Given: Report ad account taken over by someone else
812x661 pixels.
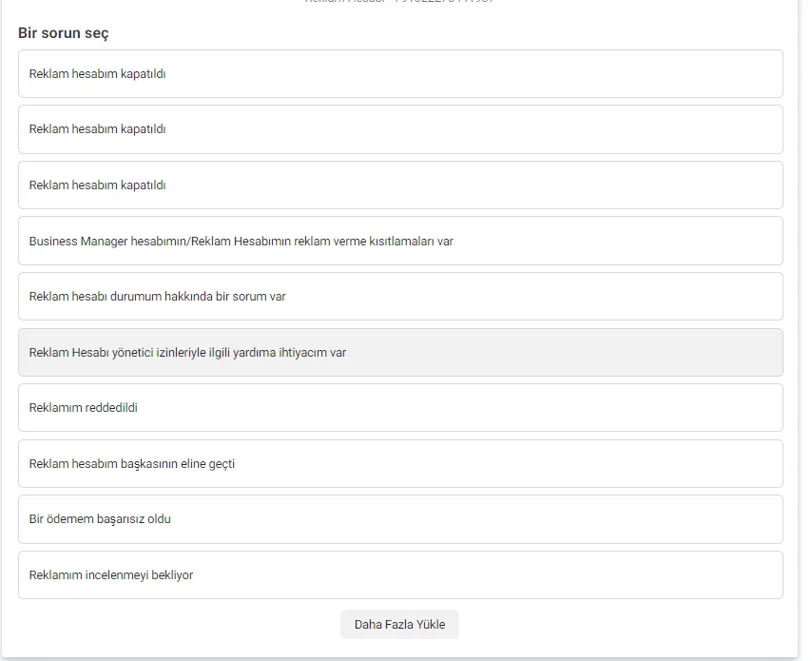Looking at the screenshot, I should [x=399, y=464].
